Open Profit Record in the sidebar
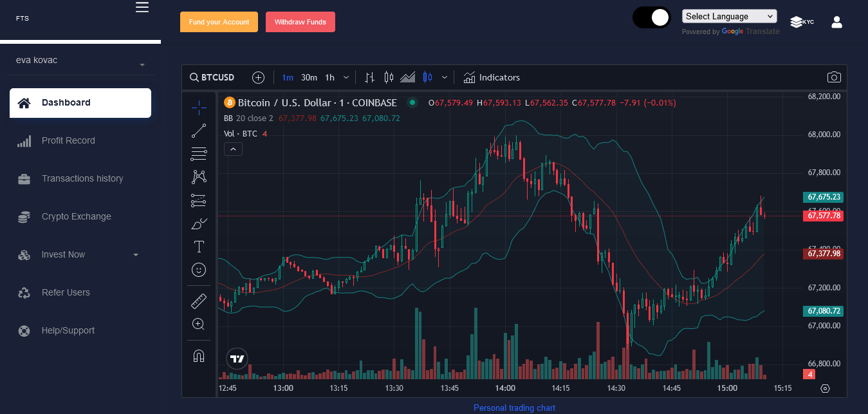The height and width of the screenshot is (414, 868). [68, 140]
